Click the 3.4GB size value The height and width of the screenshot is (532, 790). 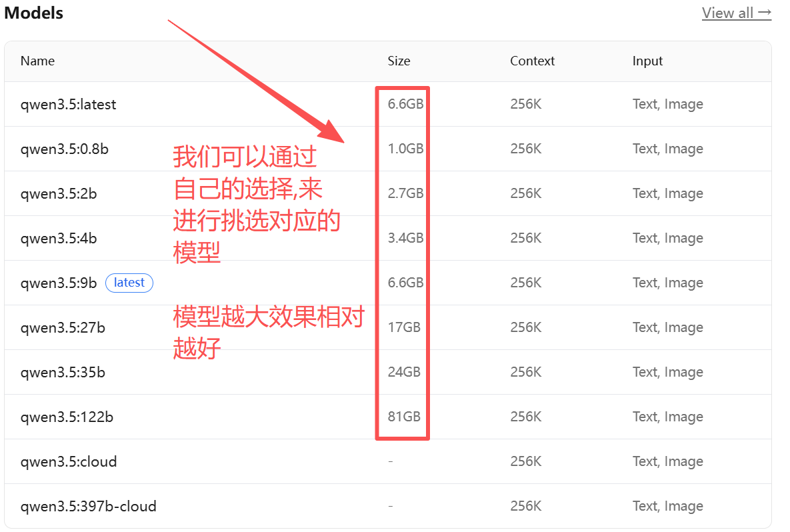[x=405, y=238]
